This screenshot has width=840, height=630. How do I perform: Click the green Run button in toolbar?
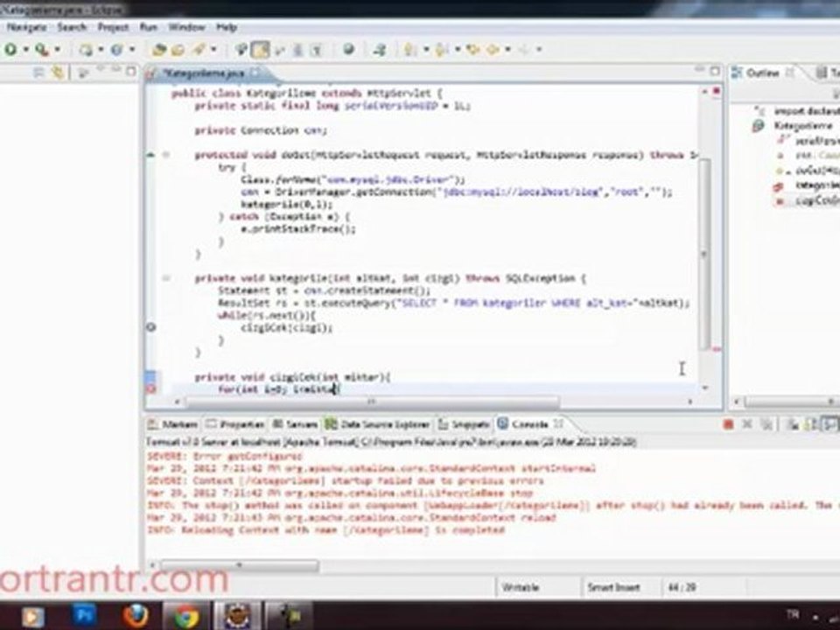(10, 50)
